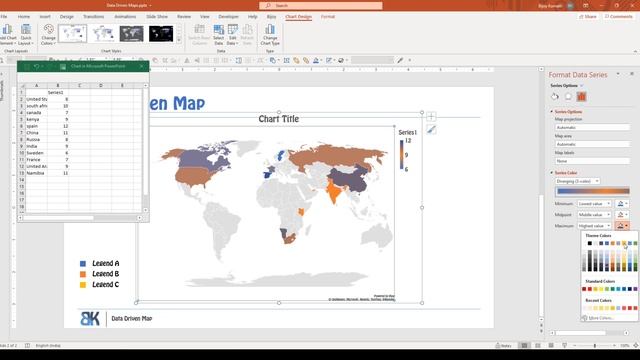Click More Colors link
The width and height of the screenshot is (640, 360).
coord(601,318)
